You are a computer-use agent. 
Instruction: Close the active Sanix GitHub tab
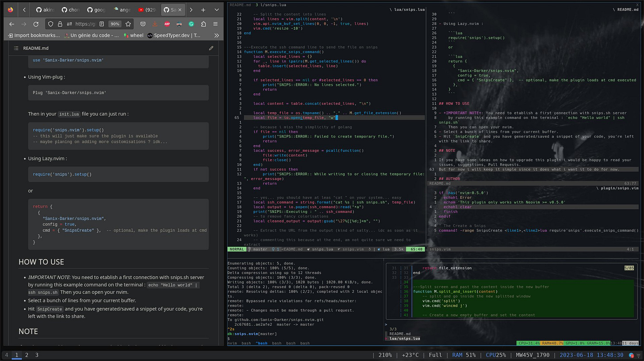[x=180, y=10]
